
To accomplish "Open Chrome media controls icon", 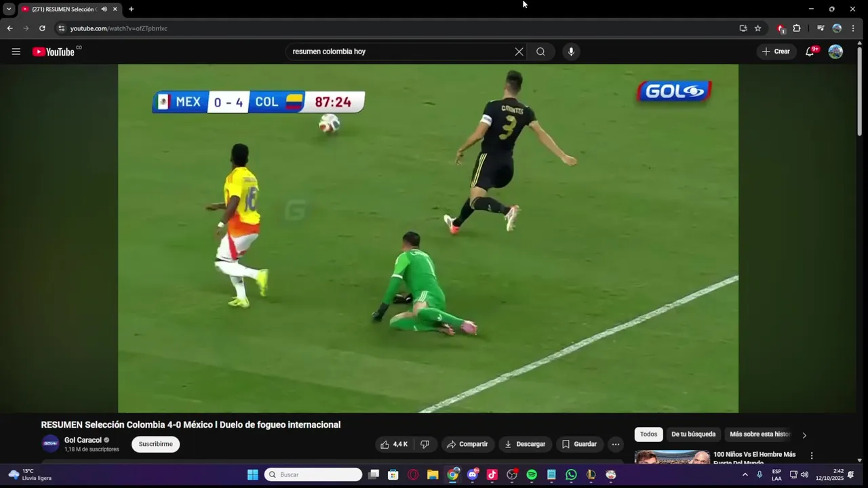I will 821,28.
